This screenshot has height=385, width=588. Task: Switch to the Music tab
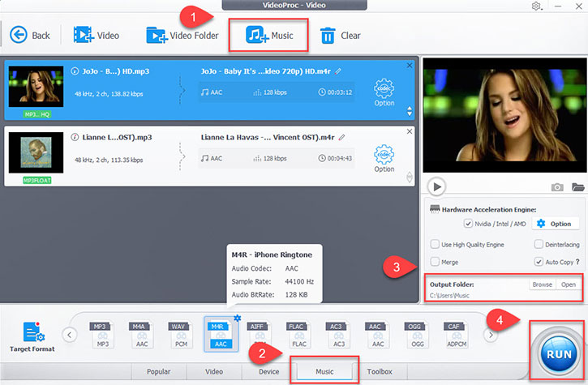click(x=324, y=371)
